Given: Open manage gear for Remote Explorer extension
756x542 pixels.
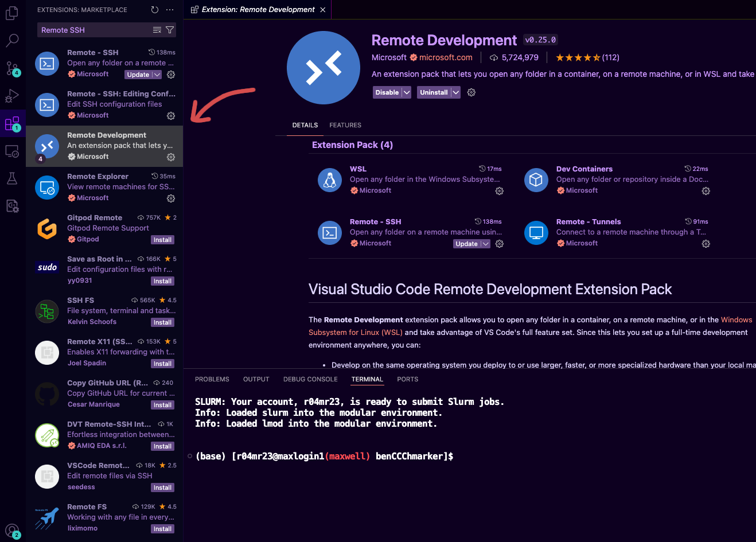Looking at the screenshot, I should 171,198.
